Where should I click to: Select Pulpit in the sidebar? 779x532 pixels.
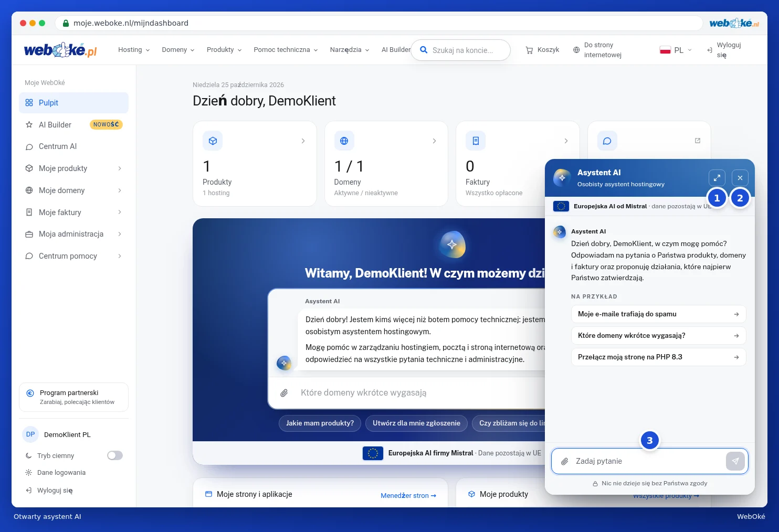click(x=73, y=103)
